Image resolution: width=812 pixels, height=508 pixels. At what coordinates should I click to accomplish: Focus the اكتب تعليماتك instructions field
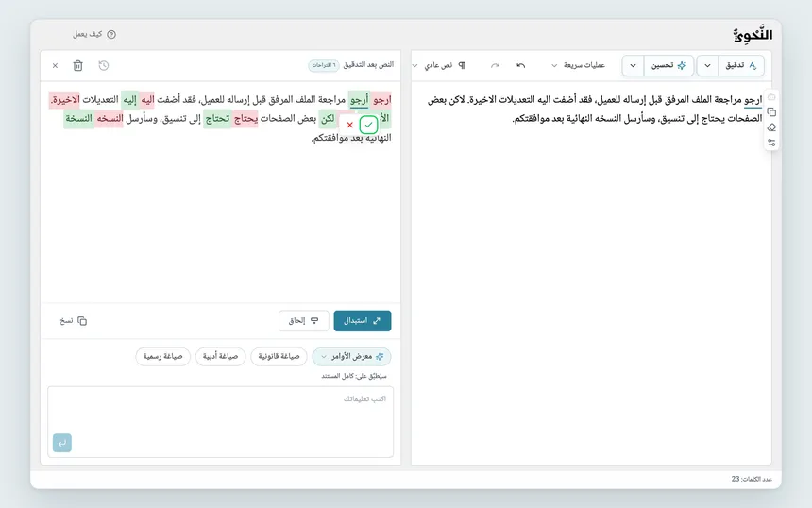pyautogui.click(x=221, y=421)
